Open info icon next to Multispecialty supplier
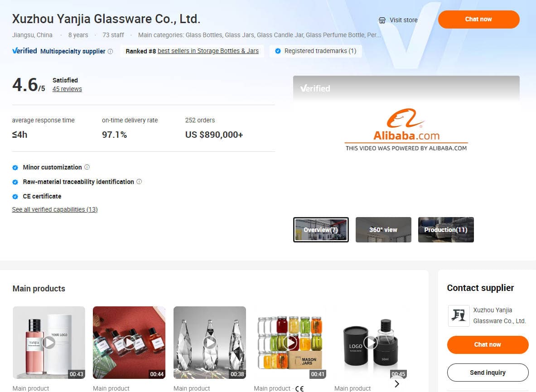 (x=111, y=51)
